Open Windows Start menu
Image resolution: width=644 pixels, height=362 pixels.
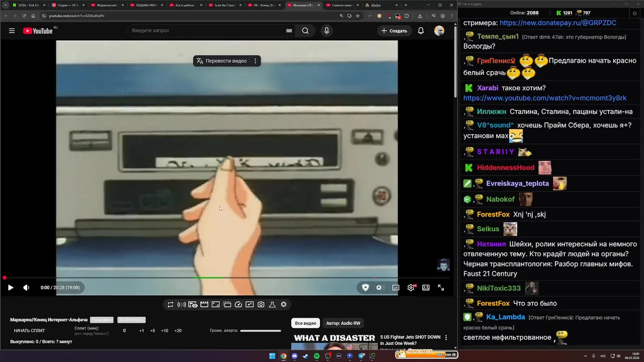[272, 356]
